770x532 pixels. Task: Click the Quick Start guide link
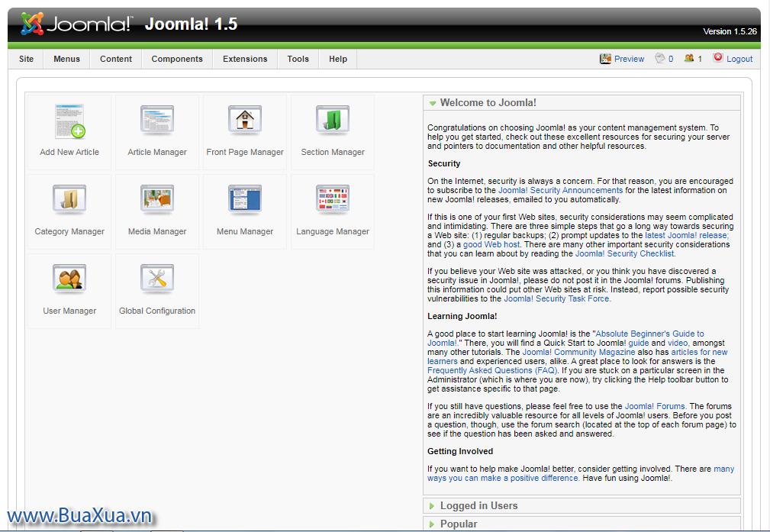639,343
